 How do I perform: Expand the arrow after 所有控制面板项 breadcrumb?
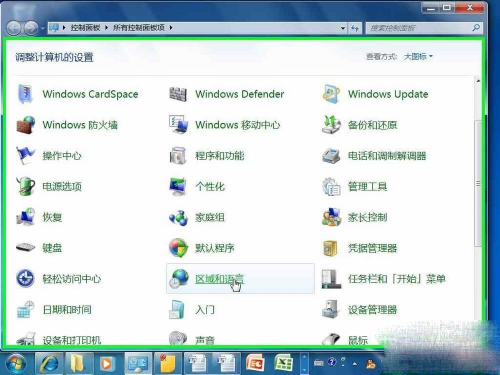[x=171, y=28]
